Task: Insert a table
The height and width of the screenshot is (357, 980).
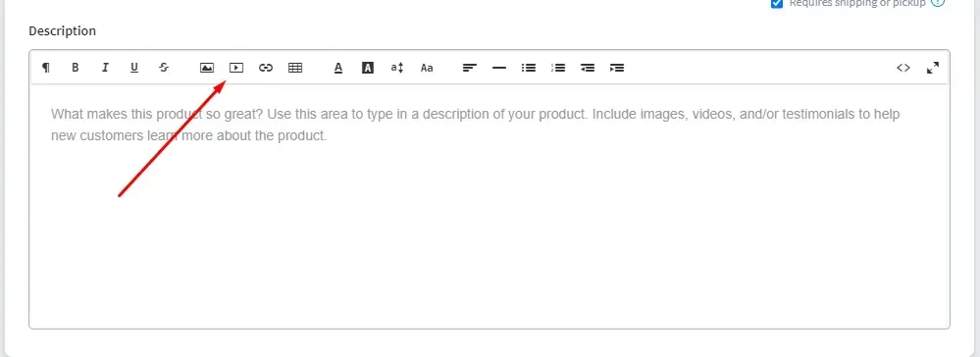Action: (x=295, y=68)
